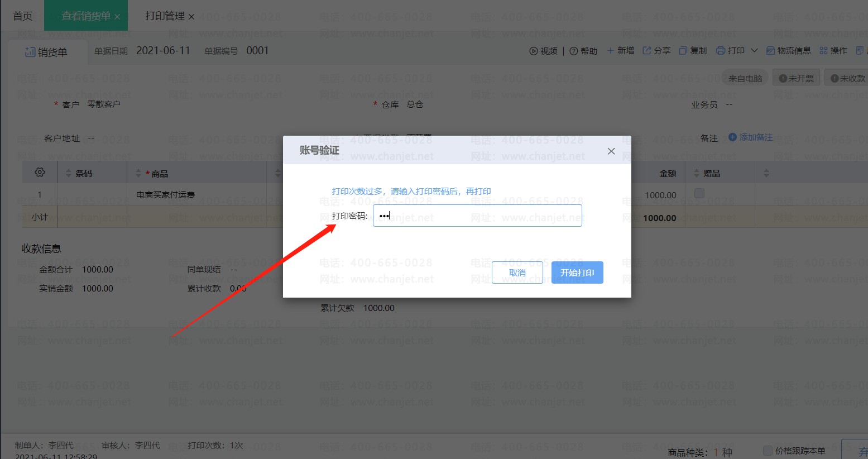
Task: Sort by 条码 column
Action: tap(69, 174)
